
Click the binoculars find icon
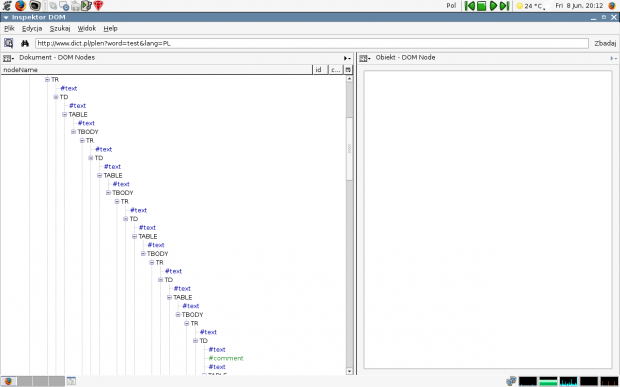tap(25, 43)
